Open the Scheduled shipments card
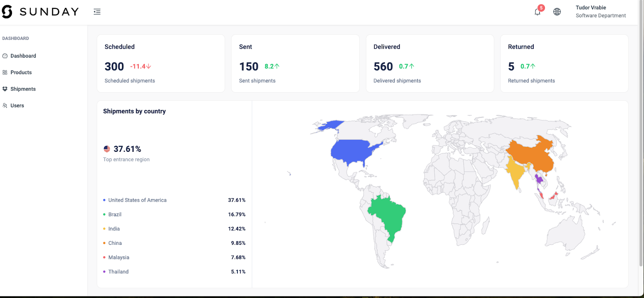 pos(161,64)
